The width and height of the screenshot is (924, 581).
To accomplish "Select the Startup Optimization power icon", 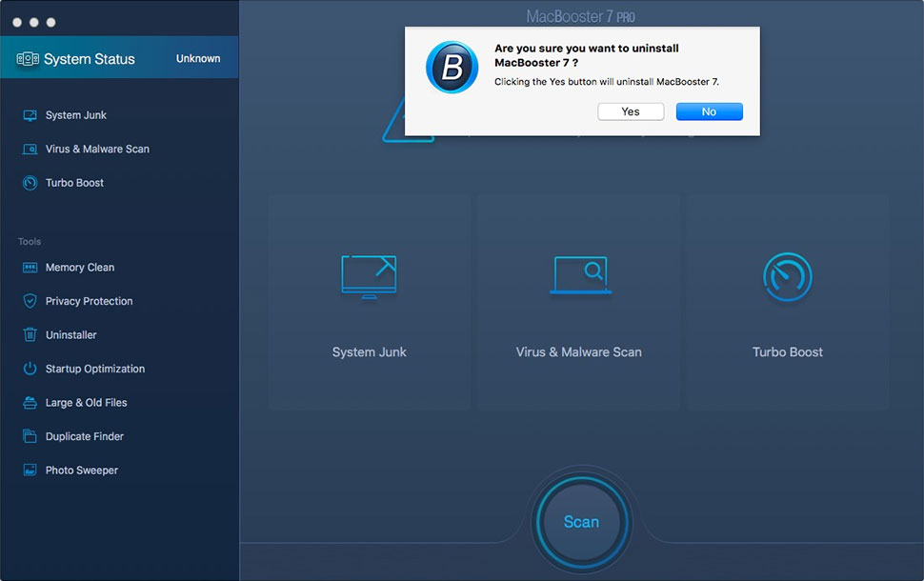I will (28, 369).
